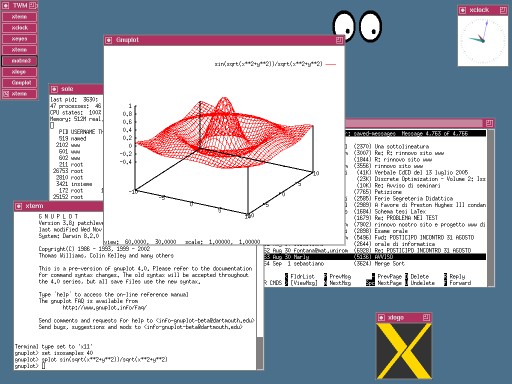
Task: Click the 'sole' window title text
Action: pos(67,89)
